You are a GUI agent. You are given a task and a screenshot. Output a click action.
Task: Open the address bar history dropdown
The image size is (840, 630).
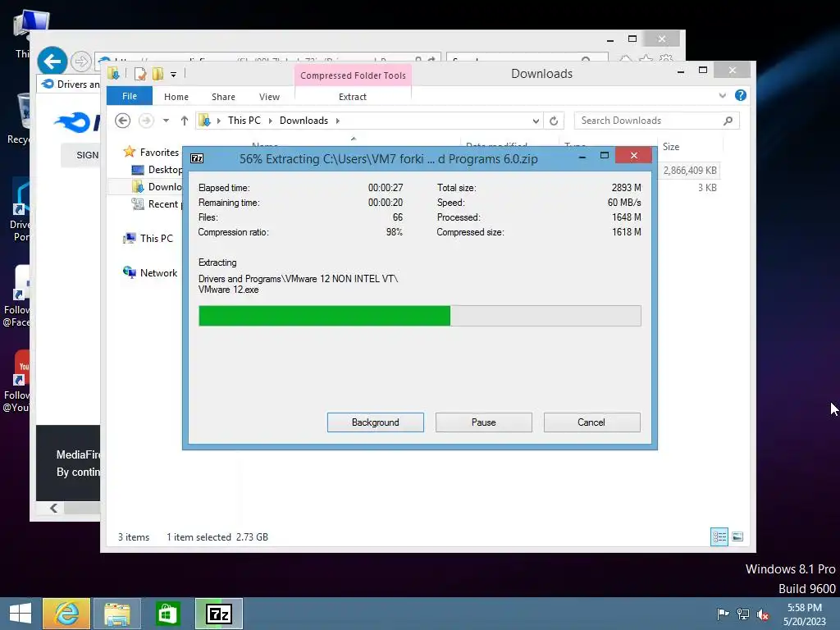pos(536,121)
